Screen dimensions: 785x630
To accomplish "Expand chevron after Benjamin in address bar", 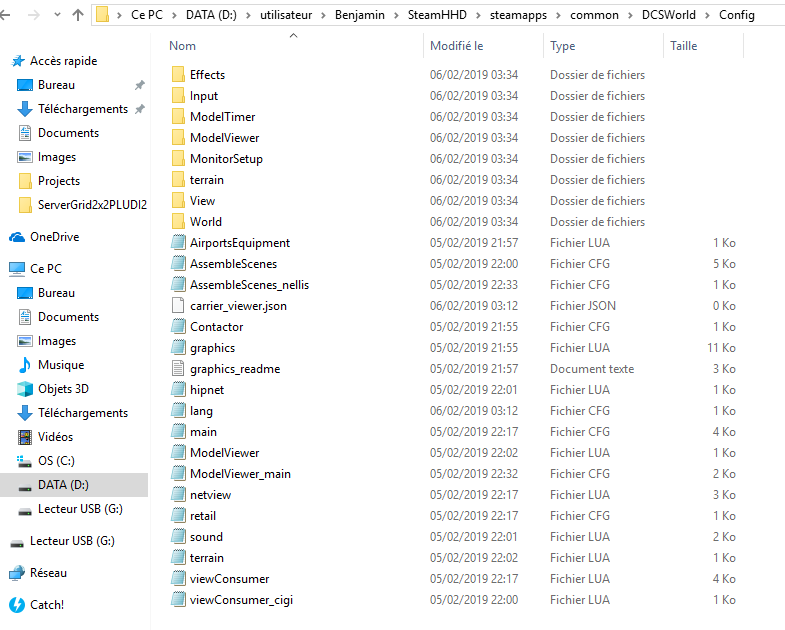I will (x=396, y=16).
